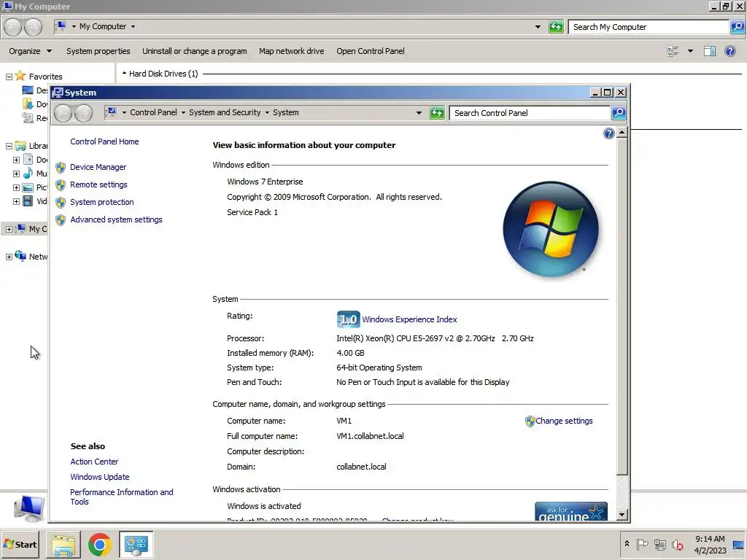
Task: Click refresh icon in My Computer address bar
Action: 556,27
